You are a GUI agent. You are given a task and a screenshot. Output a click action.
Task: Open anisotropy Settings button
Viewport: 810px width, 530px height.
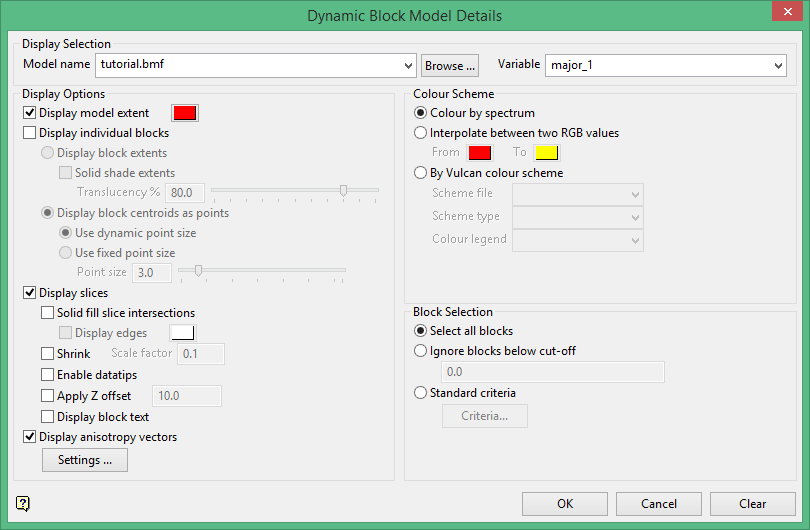point(85,460)
